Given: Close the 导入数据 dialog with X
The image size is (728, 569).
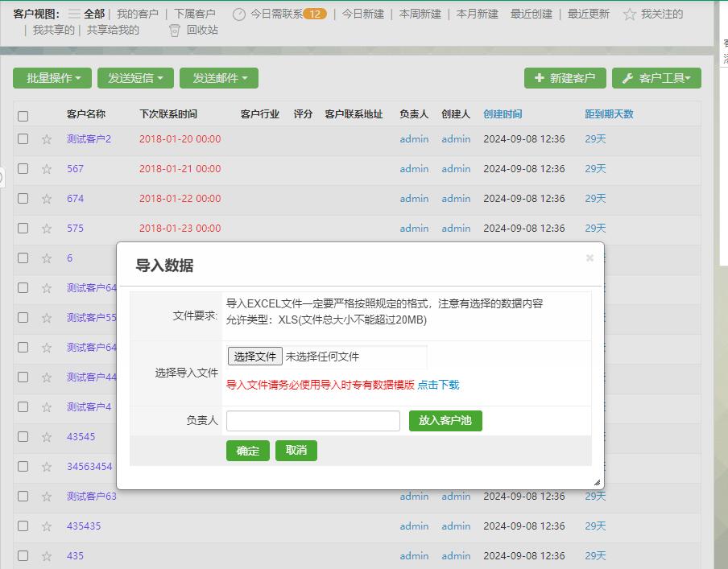Looking at the screenshot, I should [589, 258].
